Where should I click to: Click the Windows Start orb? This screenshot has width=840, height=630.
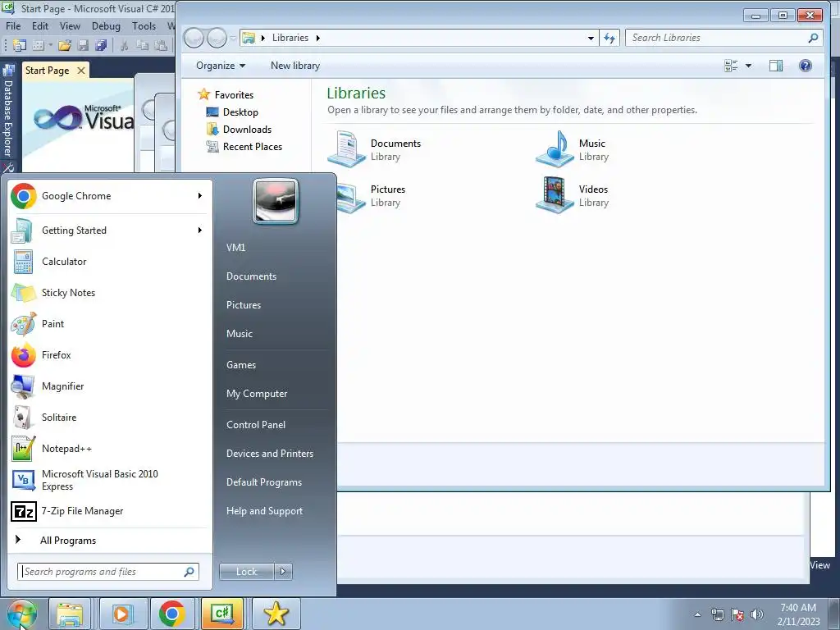coord(22,614)
